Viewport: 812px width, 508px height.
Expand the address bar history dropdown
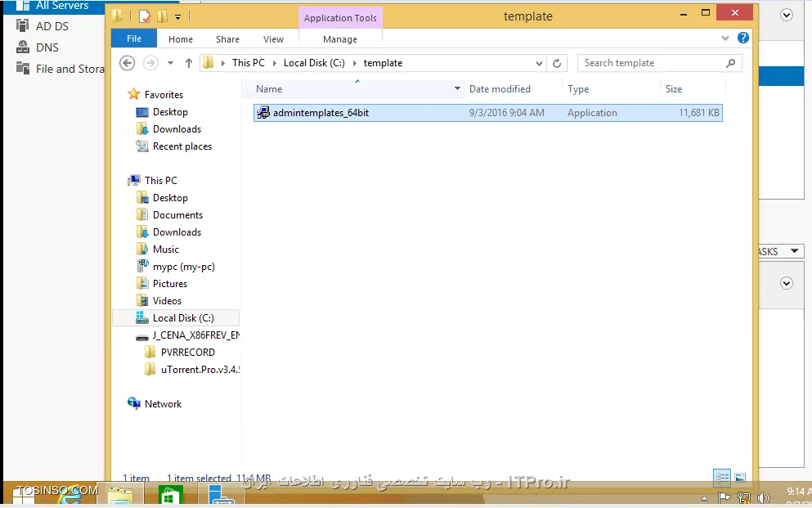click(x=539, y=63)
